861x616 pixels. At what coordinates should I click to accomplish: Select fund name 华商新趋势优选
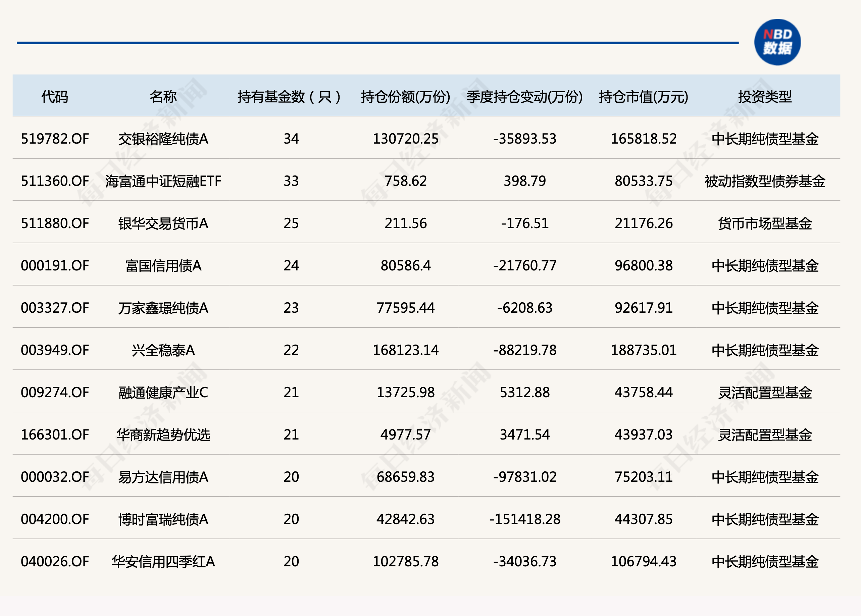point(163,435)
